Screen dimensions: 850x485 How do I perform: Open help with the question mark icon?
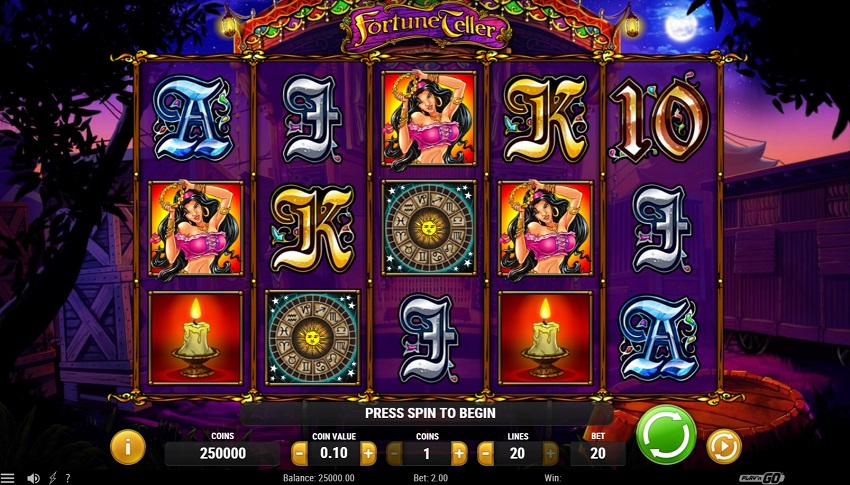[68, 478]
